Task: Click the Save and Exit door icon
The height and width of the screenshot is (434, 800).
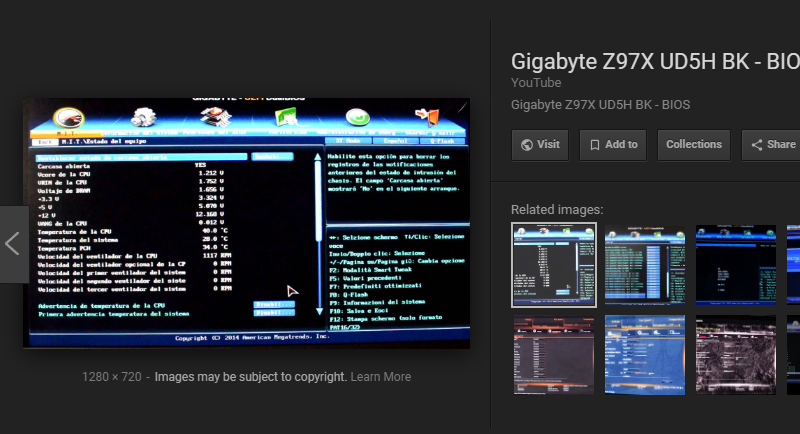Action: pyautogui.click(x=428, y=117)
